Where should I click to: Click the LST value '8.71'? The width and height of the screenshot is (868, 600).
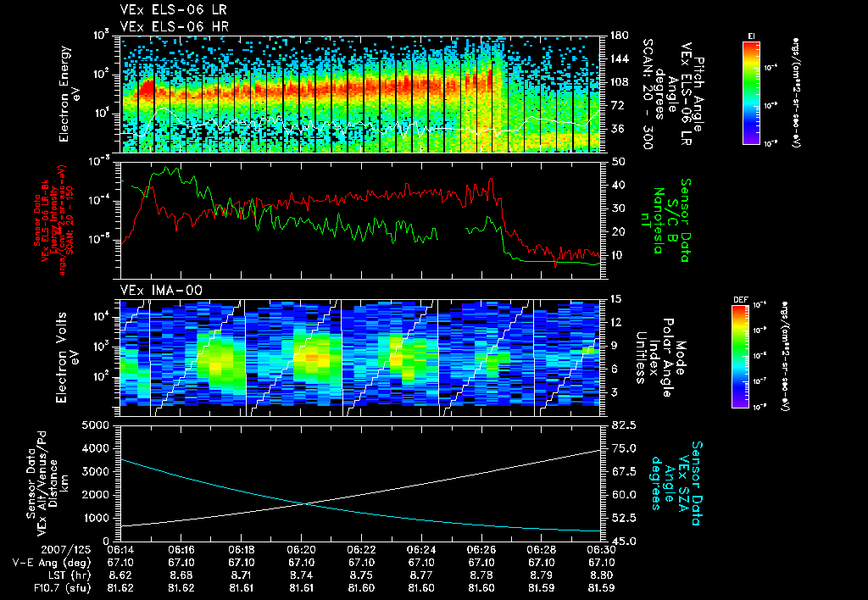tap(241, 575)
